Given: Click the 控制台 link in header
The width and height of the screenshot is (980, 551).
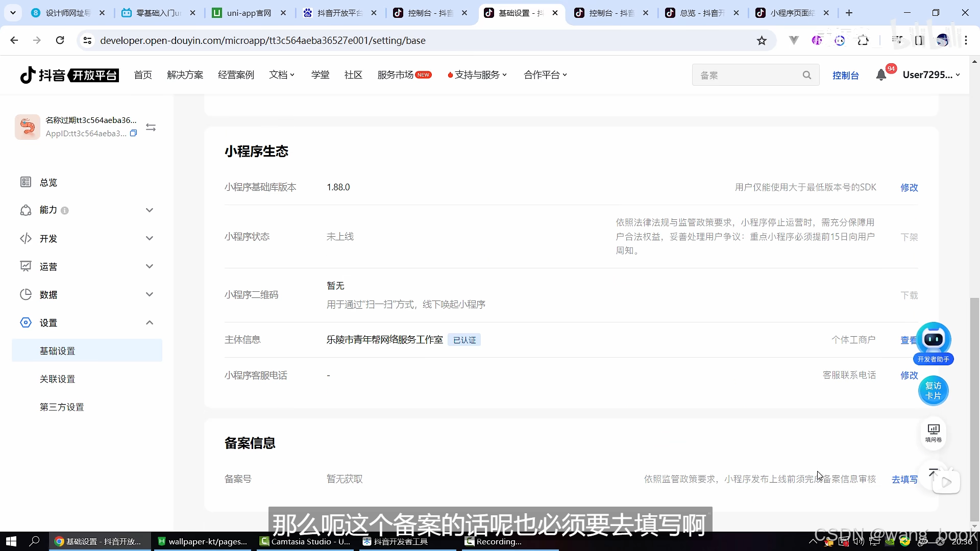Looking at the screenshot, I should click(845, 75).
